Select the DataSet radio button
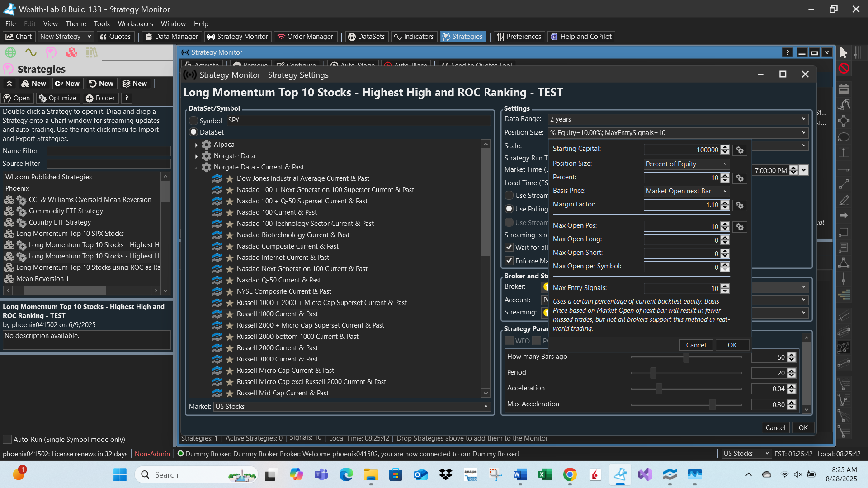This screenshot has height=488, width=868. click(193, 132)
